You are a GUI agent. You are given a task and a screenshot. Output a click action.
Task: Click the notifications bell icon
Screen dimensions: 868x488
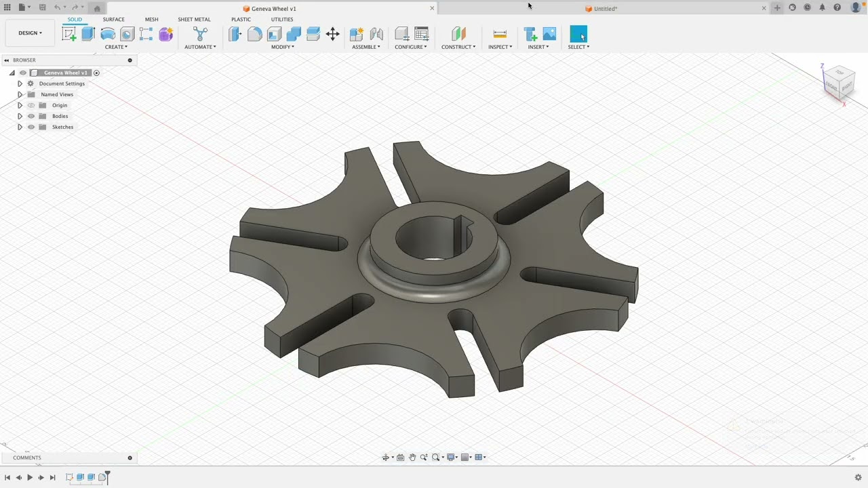coord(822,7)
